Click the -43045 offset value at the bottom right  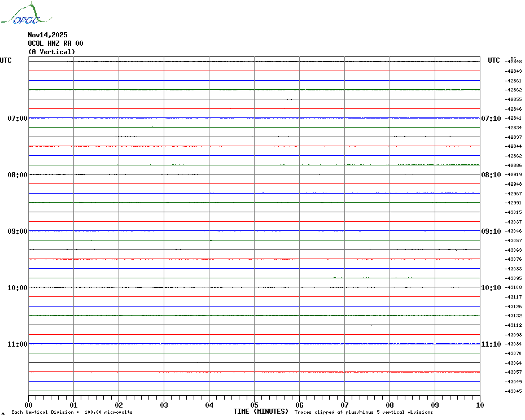tap(514, 391)
